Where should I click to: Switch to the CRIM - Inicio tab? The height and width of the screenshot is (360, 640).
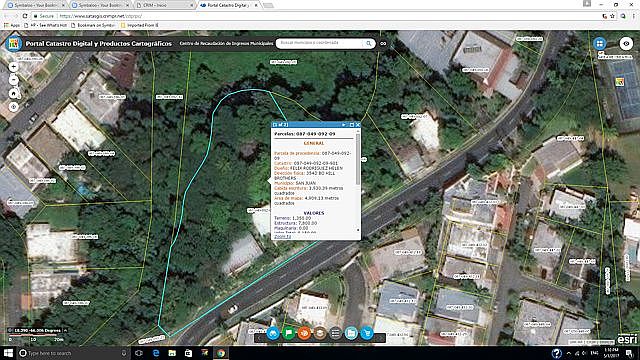point(165,5)
